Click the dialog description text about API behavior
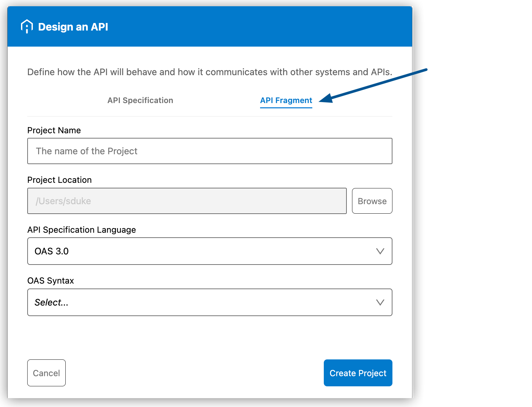This screenshot has width=532, height=407. (x=210, y=72)
